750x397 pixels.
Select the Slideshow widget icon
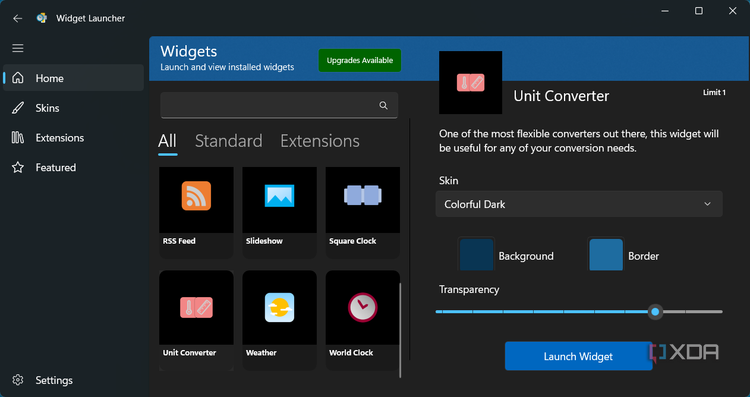[279, 196]
